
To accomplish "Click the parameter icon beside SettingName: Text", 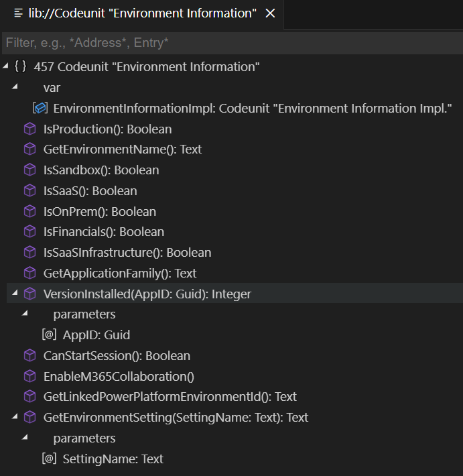I will [49, 459].
